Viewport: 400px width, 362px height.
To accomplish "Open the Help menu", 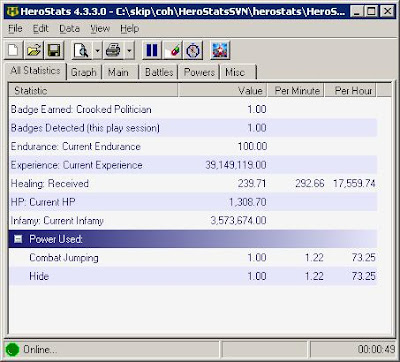I will (130, 29).
